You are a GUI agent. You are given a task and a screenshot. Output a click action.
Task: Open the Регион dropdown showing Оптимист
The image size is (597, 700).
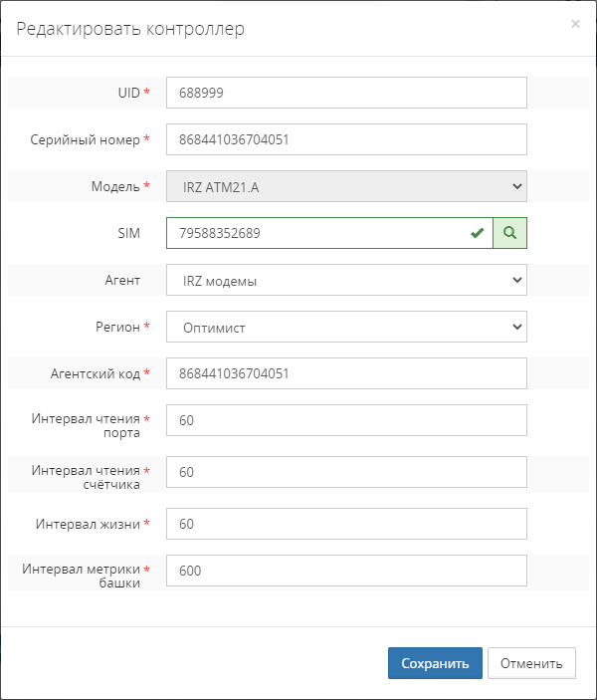[346, 327]
